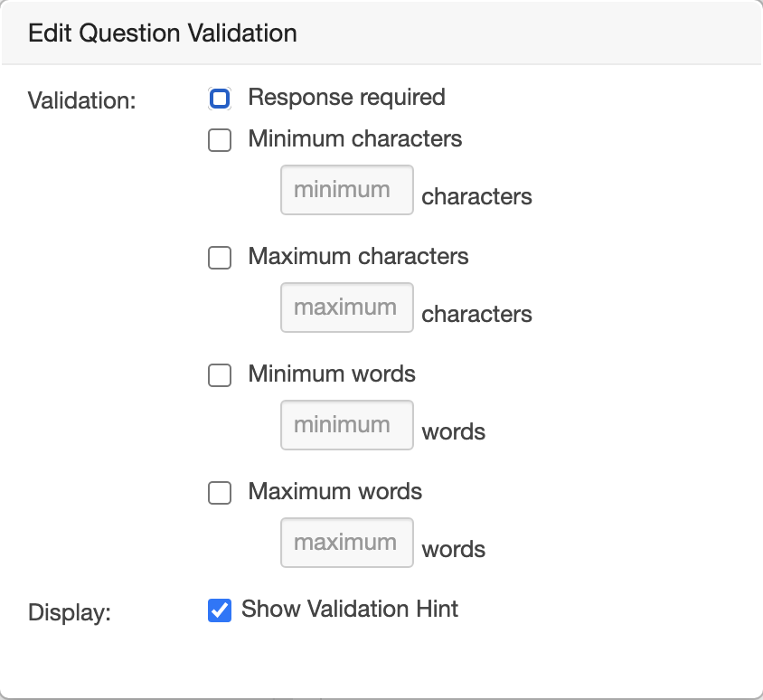763x700 pixels.
Task: Click the 'Response required' label text
Action: coord(346,98)
